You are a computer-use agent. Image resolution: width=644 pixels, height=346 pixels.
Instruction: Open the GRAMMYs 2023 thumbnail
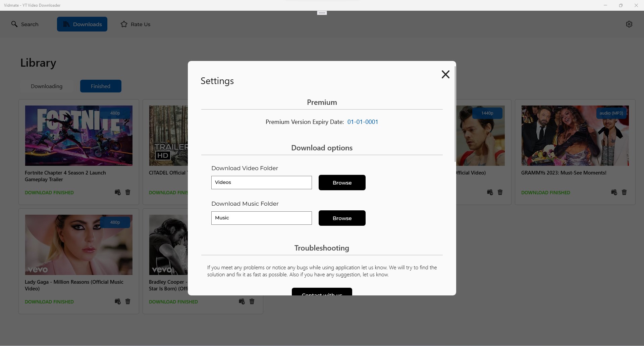coord(575,136)
